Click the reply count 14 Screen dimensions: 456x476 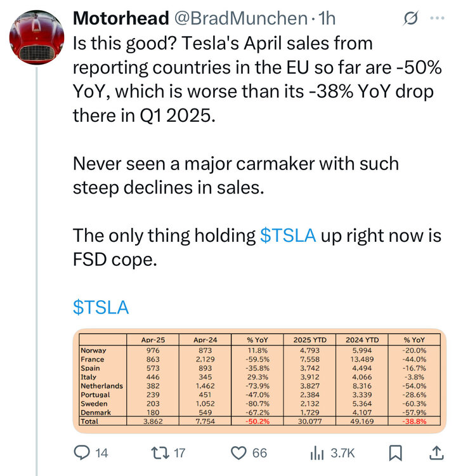(101, 453)
